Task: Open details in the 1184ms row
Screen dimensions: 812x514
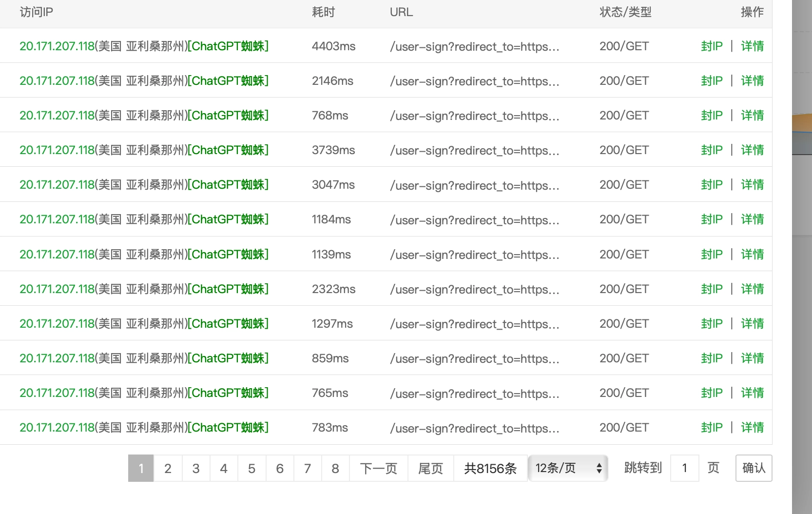Action: pos(752,219)
